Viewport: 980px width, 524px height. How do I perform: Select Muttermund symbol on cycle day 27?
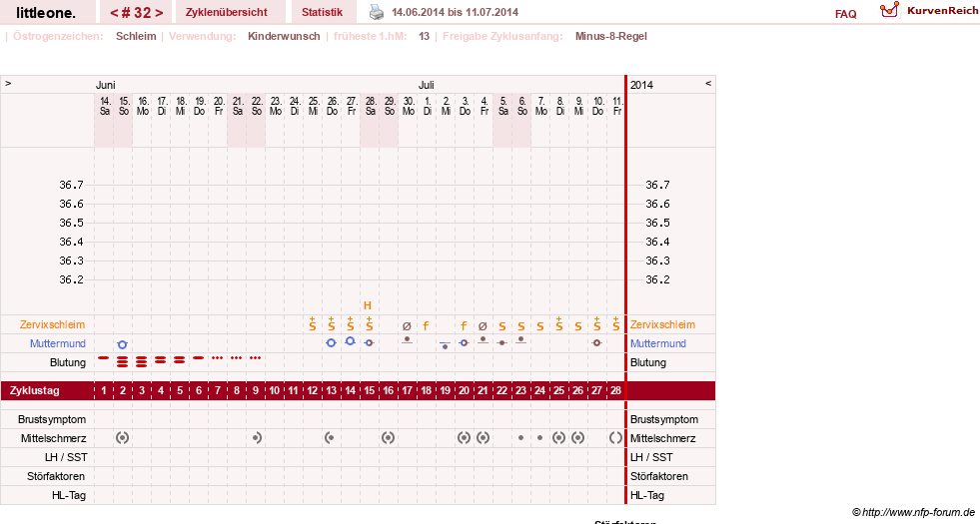(596, 343)
